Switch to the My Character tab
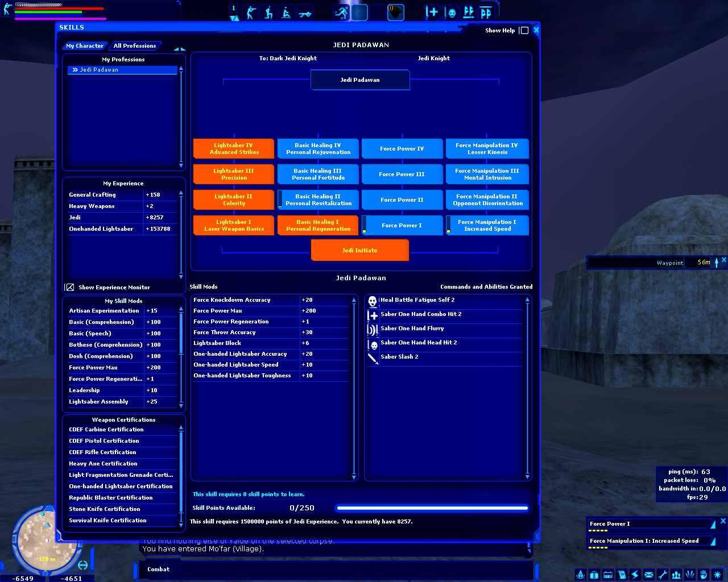 pyautogui.click(x=85, y=45)
